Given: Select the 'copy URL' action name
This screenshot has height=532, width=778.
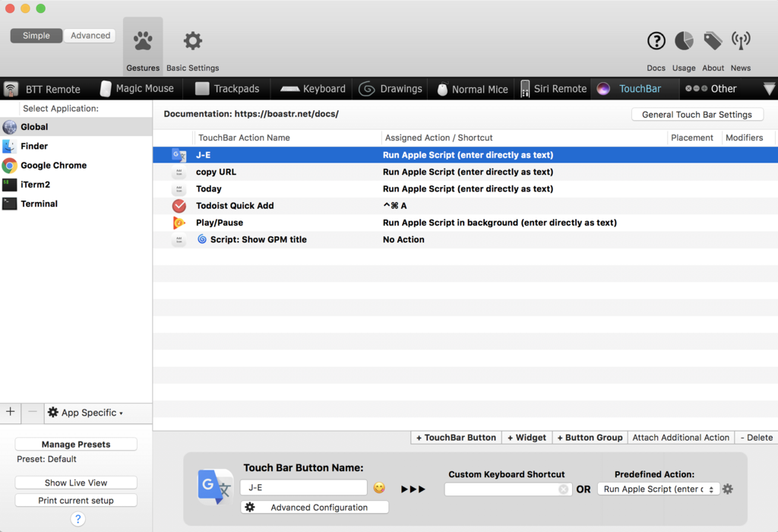Looking at the screenshot, I should coord(216,172).
